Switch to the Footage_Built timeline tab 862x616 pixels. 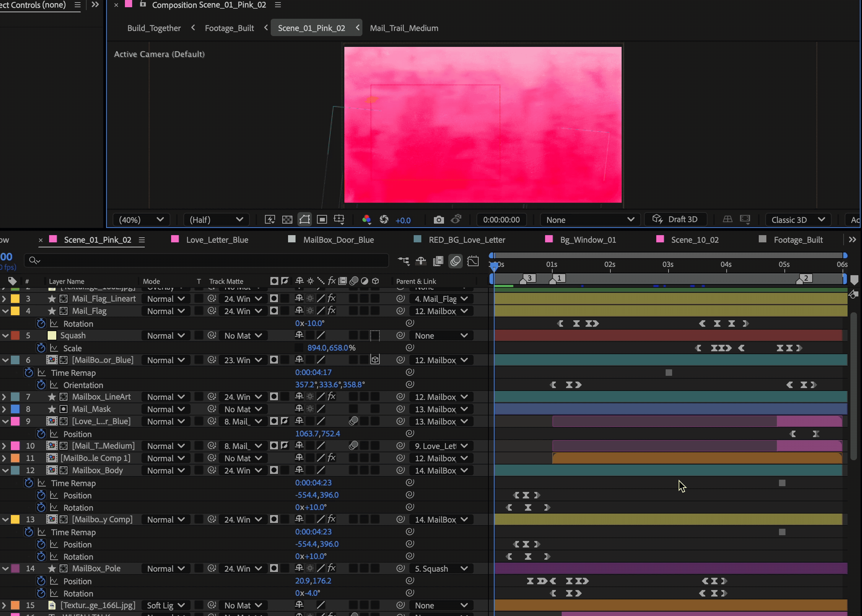coord(798,240)
